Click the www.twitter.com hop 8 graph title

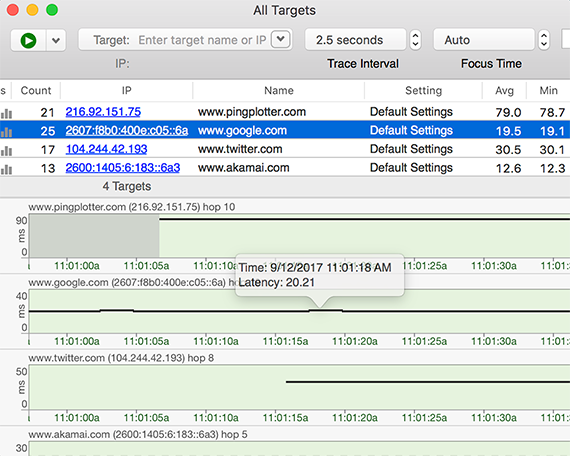click(x=121, y=358)
